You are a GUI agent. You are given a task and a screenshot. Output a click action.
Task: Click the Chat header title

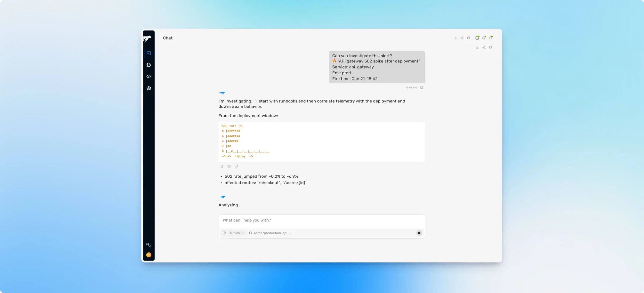pyautogui.click(x=168, y=38)
